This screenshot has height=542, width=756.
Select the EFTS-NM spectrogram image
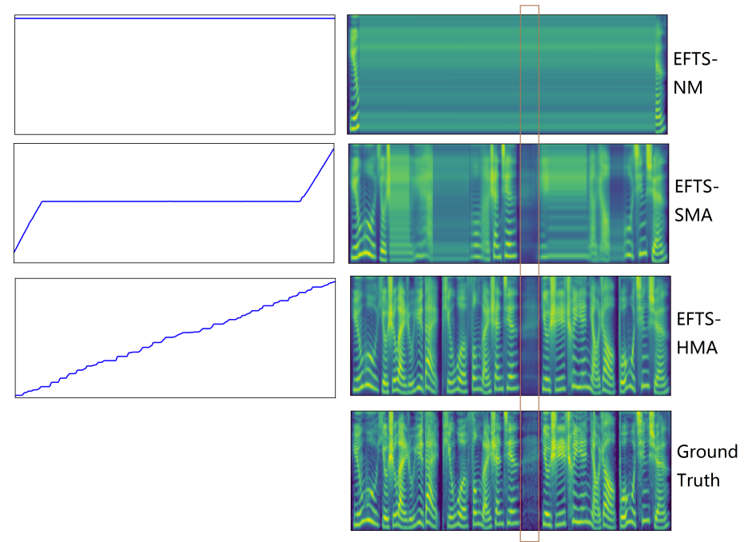[507, 74]
